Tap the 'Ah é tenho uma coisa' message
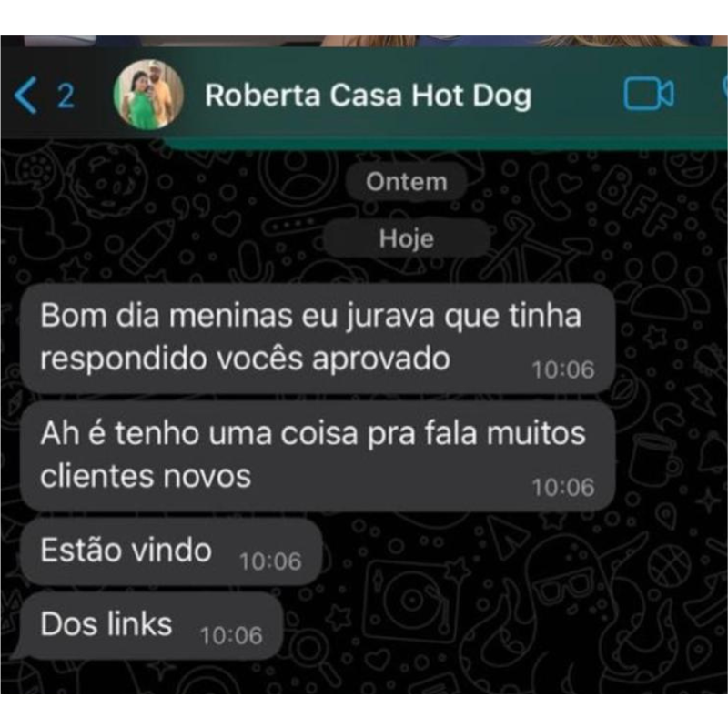 pos(318,456)
